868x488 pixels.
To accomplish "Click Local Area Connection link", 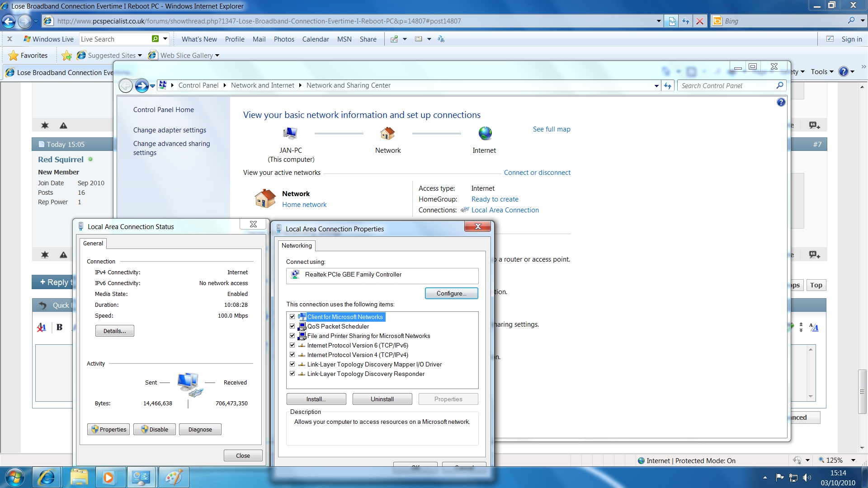I will [x=505, y=210].
